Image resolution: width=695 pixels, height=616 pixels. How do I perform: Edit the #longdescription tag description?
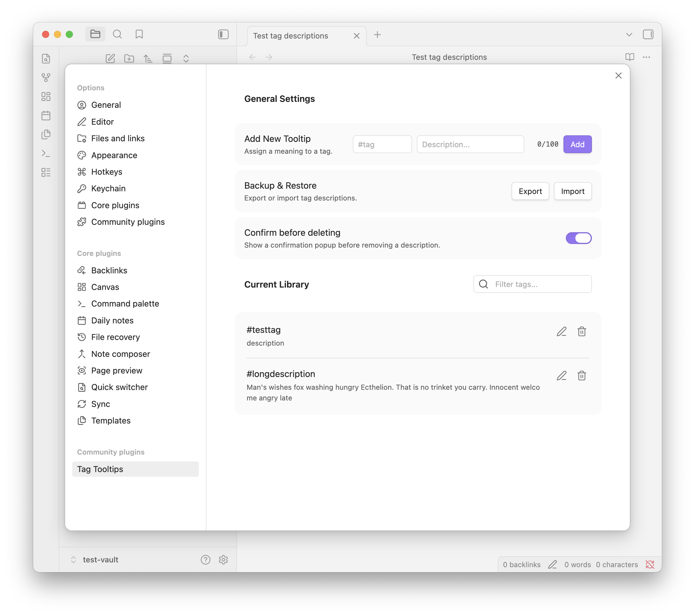click(561, 376)
